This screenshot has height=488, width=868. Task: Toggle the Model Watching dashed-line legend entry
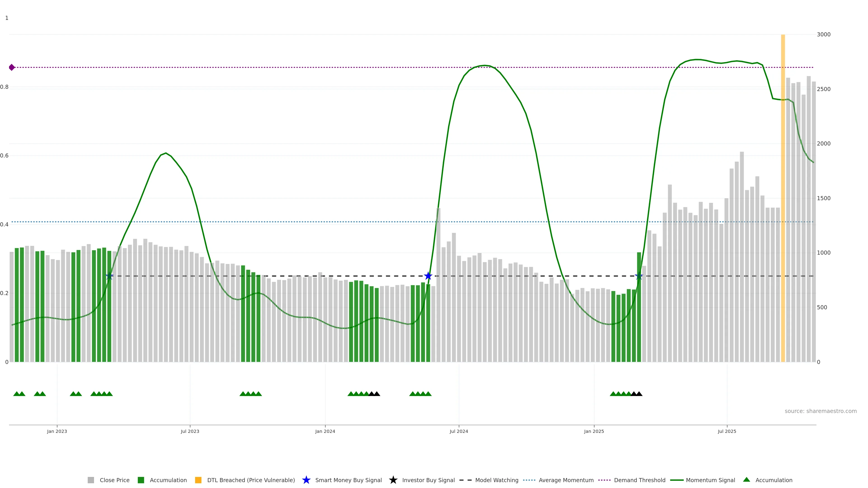[x=496, y=480]
